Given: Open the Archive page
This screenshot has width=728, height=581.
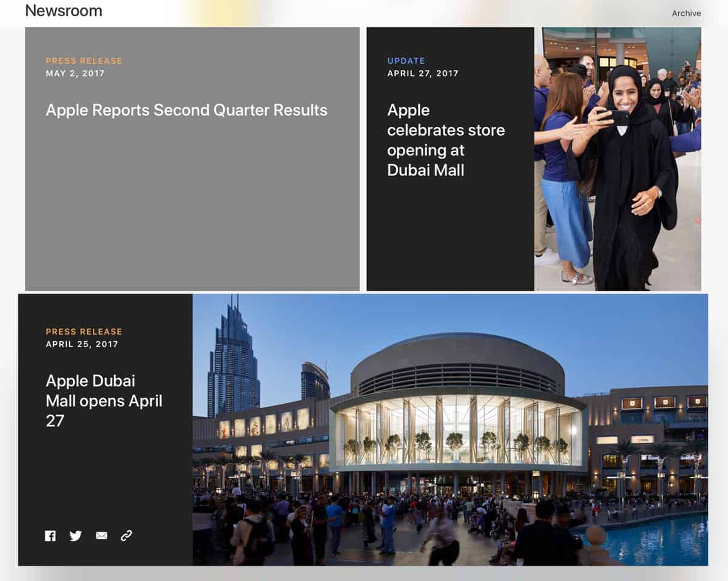Looking at the screenshot, I should (x=686, y=13).
